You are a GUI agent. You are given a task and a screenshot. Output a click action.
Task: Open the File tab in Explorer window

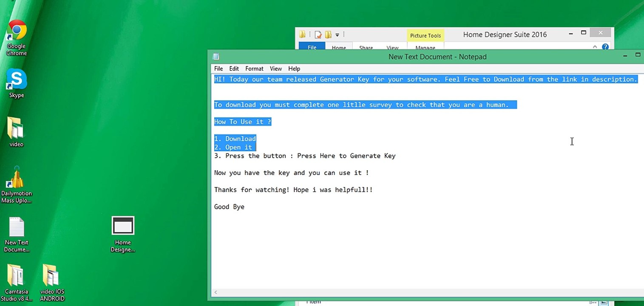(312, 47)
